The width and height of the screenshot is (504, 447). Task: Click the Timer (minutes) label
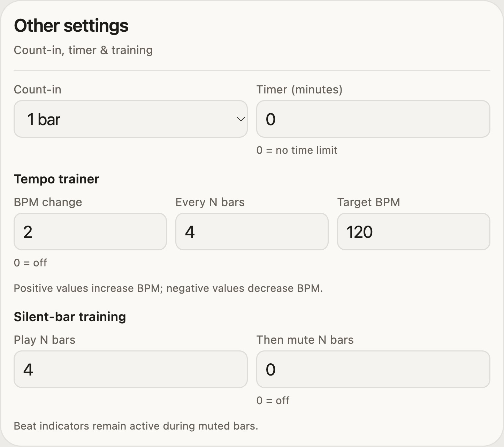(299, 90)
